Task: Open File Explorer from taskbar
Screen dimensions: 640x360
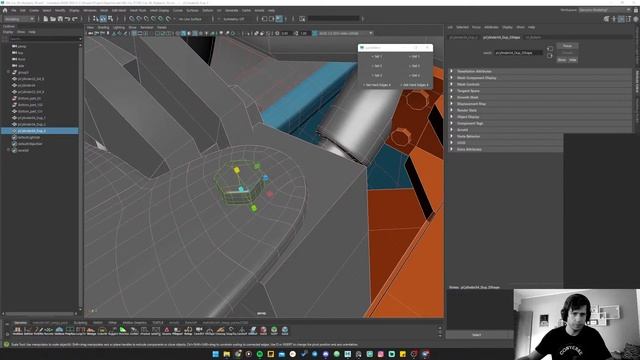Action: 227,354
